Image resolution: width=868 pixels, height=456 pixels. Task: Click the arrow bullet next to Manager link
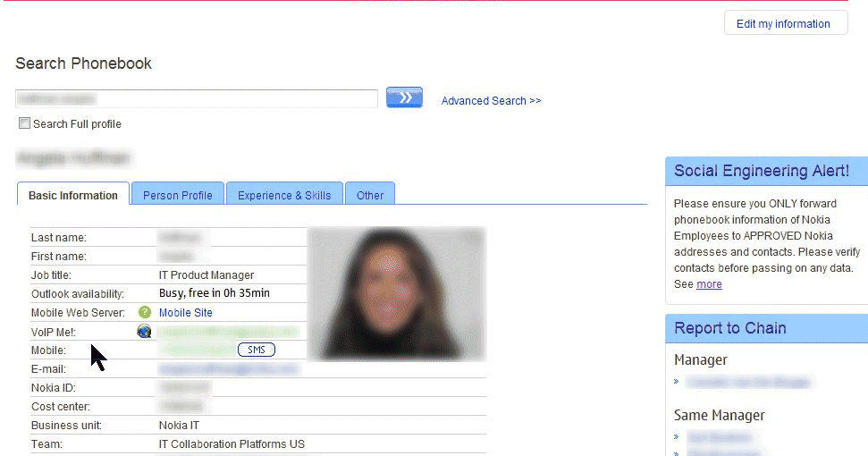677,381
